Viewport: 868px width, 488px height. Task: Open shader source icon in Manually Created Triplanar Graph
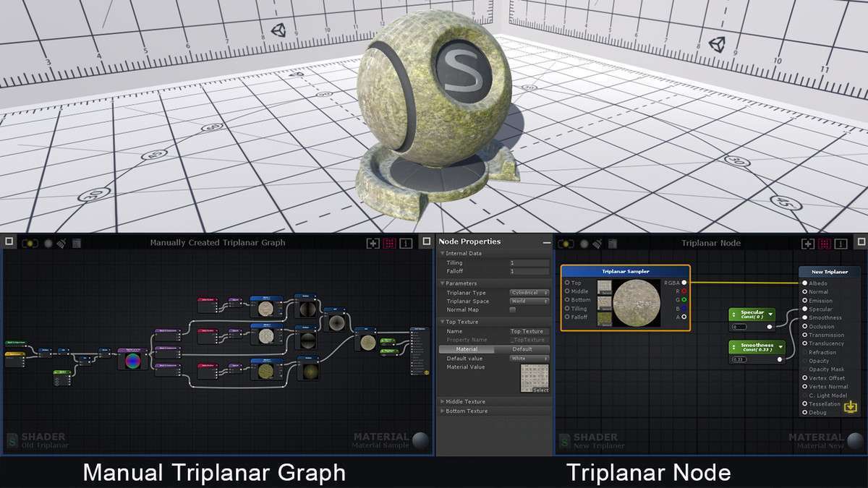click(x=77, y=244)
